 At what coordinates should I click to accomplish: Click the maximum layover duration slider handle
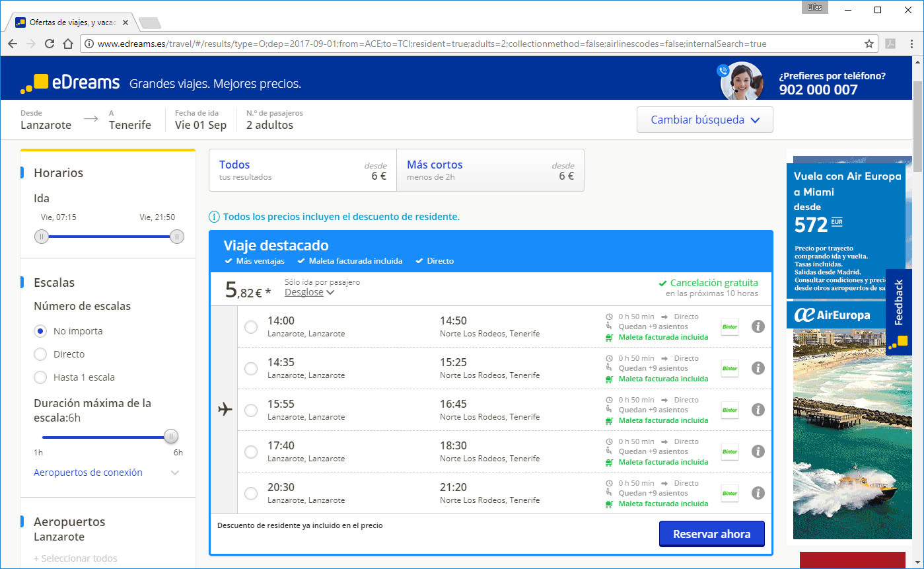point(171,436)
